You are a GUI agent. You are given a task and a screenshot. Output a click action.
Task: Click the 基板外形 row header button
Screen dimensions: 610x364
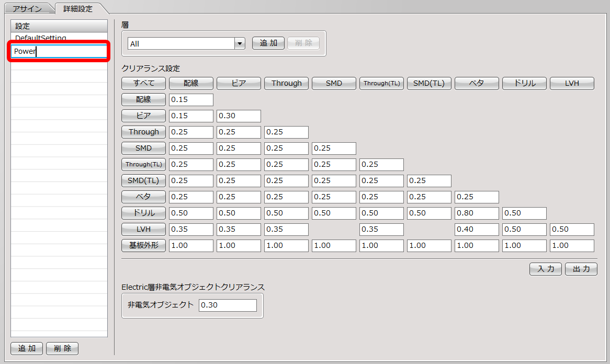[143, 245]
